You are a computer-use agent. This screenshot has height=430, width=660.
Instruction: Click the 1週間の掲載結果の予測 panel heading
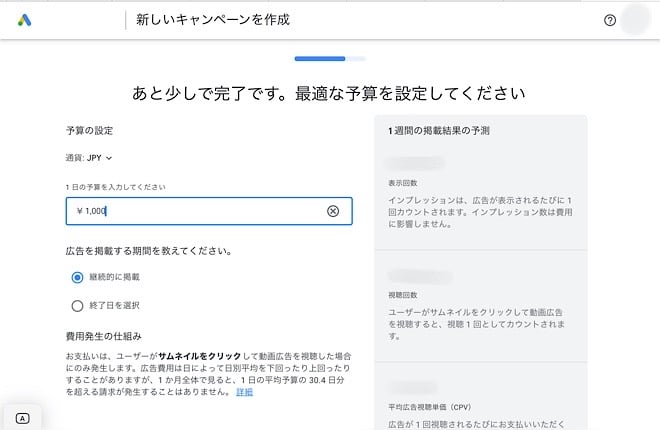click(438, 131)
